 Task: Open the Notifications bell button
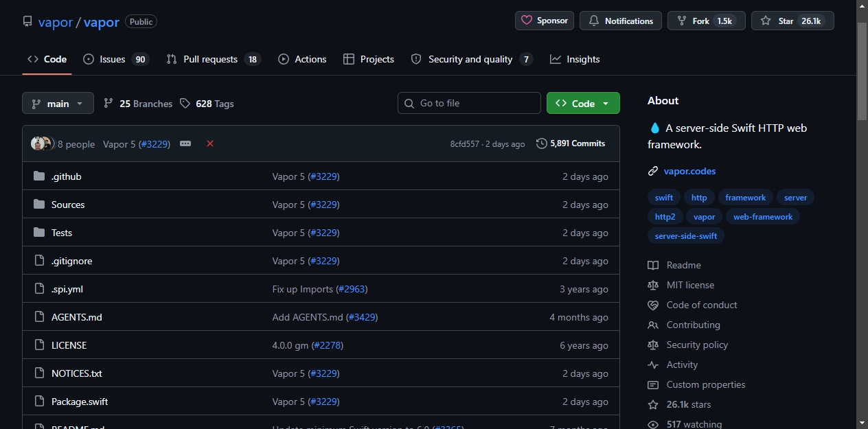621,21
